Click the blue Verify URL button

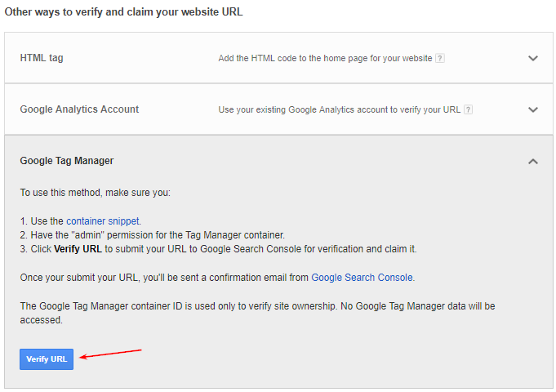click(47, 359)
